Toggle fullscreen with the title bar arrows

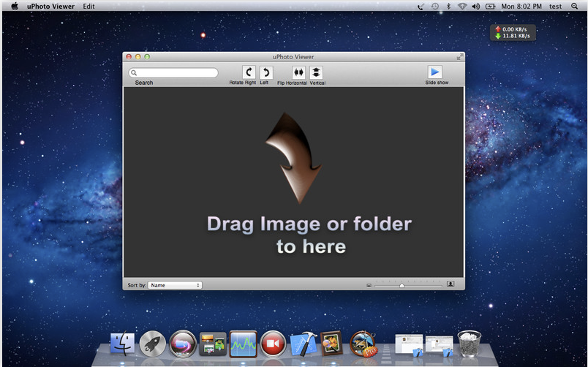click(460, 56)
